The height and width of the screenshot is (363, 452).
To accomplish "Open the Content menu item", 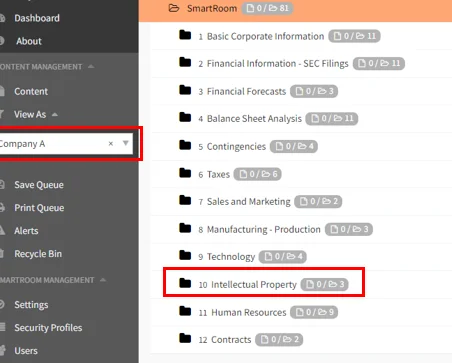I will pyautogui.click(x=31, y=91).
